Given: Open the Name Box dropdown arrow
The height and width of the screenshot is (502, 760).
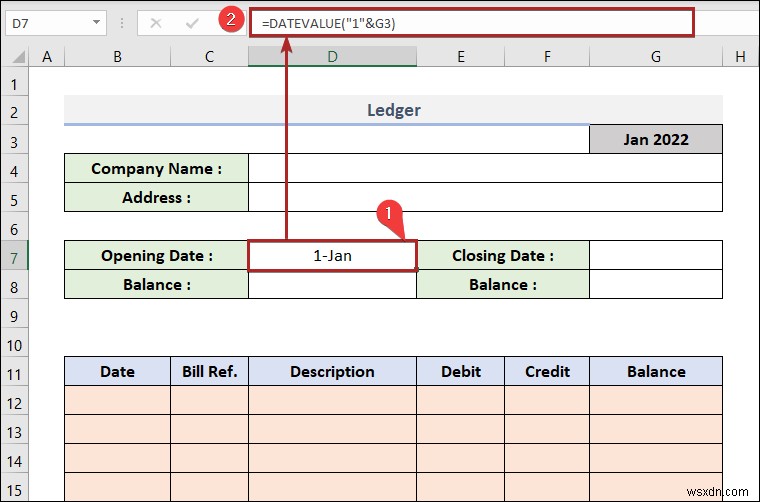Looking at the screenshot, I should pos(96,22).
